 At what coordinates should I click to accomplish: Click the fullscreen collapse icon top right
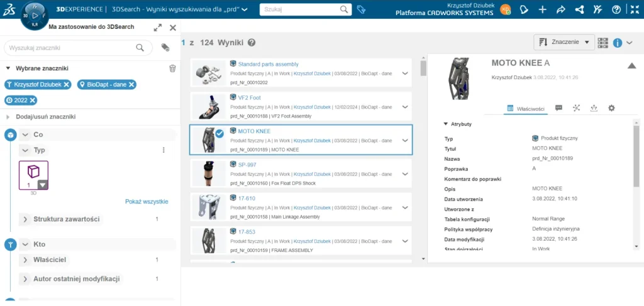[x=635, y=9]
